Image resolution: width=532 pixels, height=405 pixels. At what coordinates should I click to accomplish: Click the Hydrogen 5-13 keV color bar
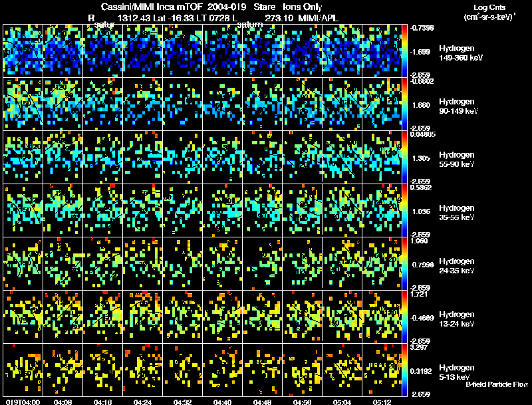(405, 370)
